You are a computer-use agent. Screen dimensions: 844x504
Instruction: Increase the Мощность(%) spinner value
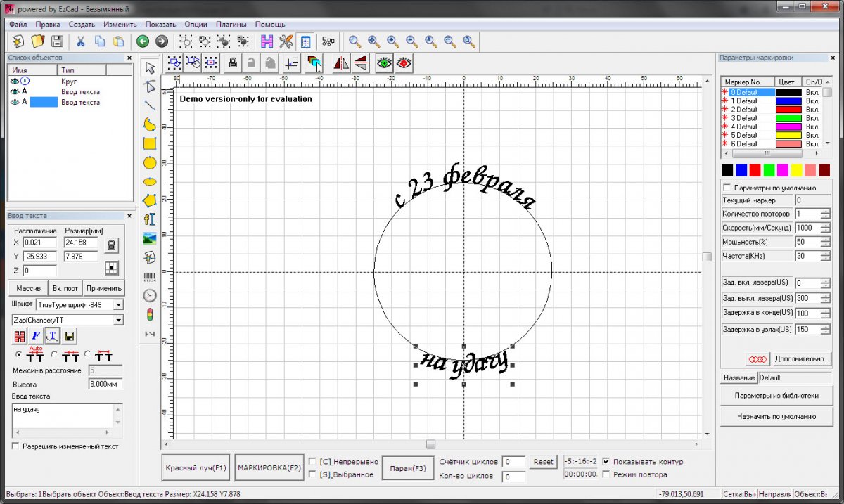(825, 238)
